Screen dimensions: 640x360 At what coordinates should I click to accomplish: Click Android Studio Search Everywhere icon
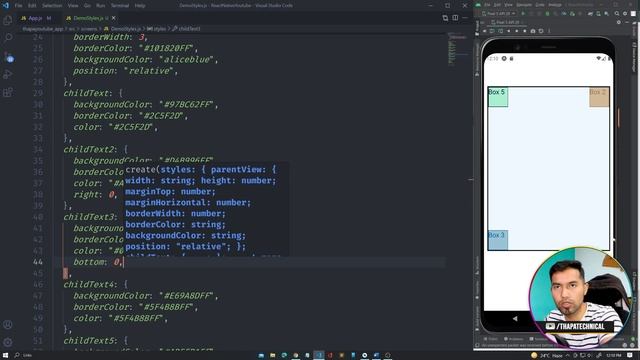[x=617, y=13]
